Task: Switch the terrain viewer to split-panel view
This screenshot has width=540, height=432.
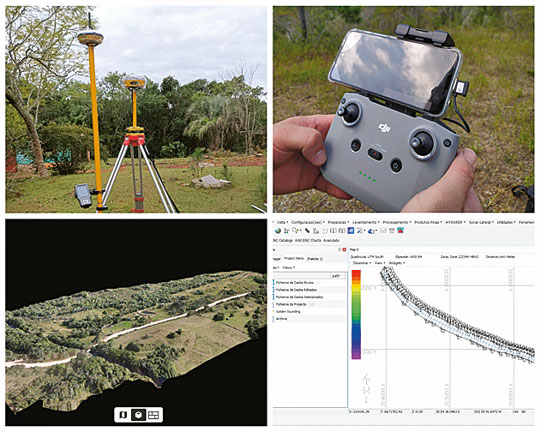Action: (154, 415)
